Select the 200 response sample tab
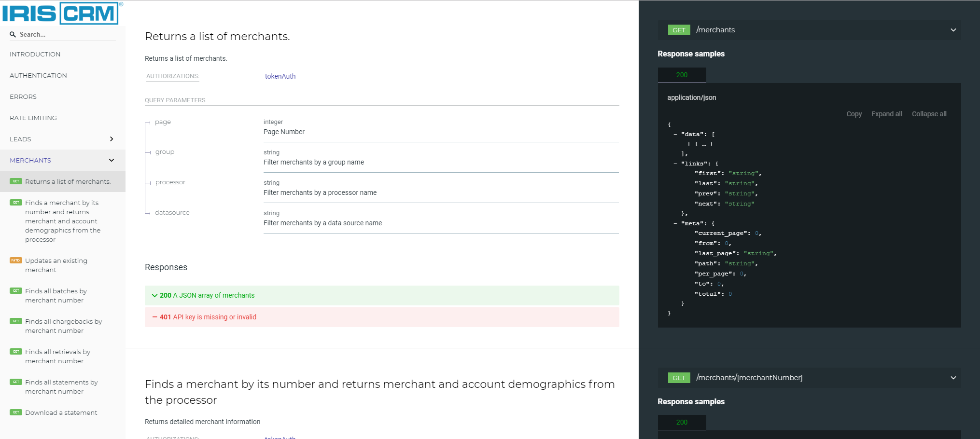 [x=682, y=75]
